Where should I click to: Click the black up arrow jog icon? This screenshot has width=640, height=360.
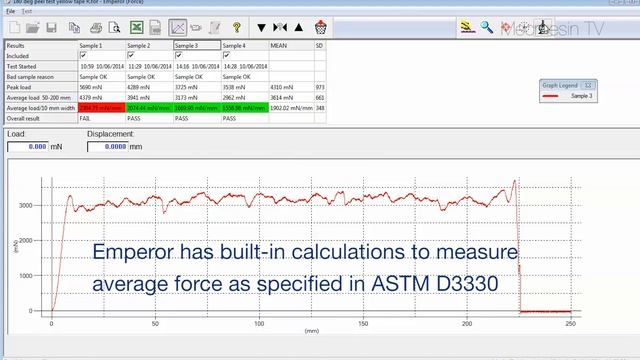(299, 27)
